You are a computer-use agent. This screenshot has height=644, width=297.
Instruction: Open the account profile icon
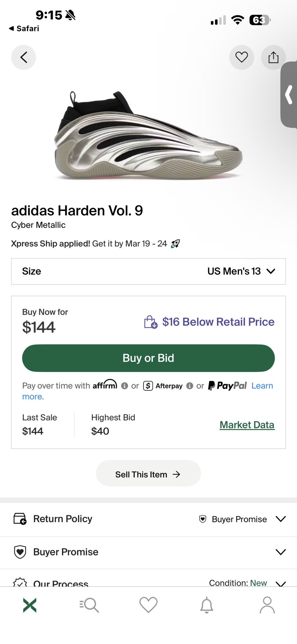267,605
